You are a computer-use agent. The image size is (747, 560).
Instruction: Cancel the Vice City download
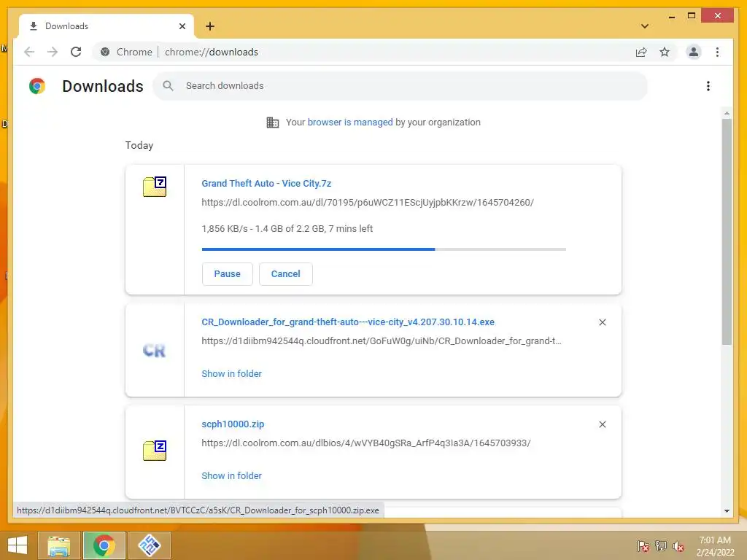(x=286, y=274)
